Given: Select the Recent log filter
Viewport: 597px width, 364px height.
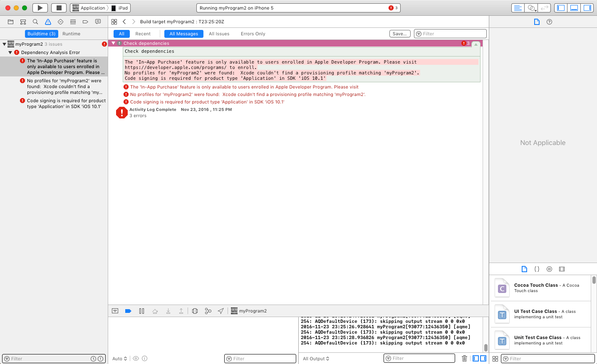Looking at the screenshot, I should [x=143, y=34].
